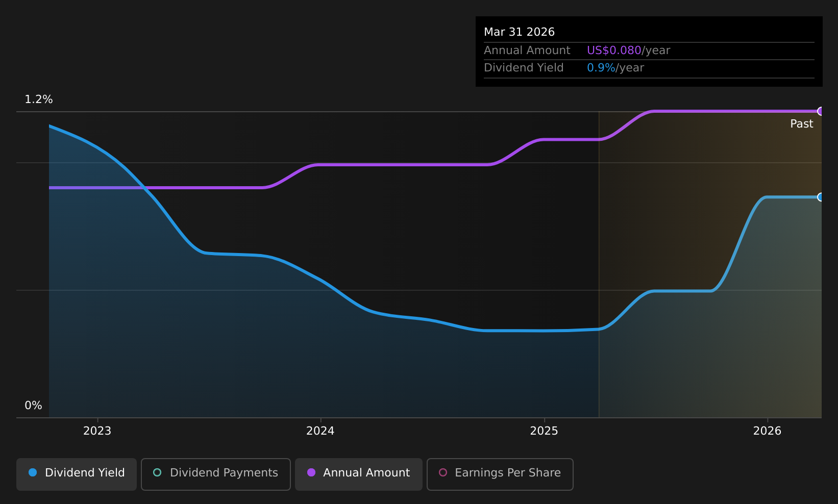Click the 'Past' region label
This screenshot has height=504, width=838.
click(x=801, y=124)
